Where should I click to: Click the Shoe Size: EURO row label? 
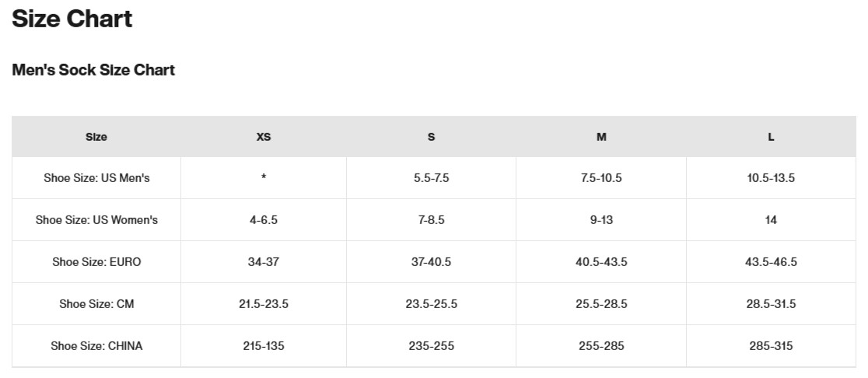(x=96, y=262)
